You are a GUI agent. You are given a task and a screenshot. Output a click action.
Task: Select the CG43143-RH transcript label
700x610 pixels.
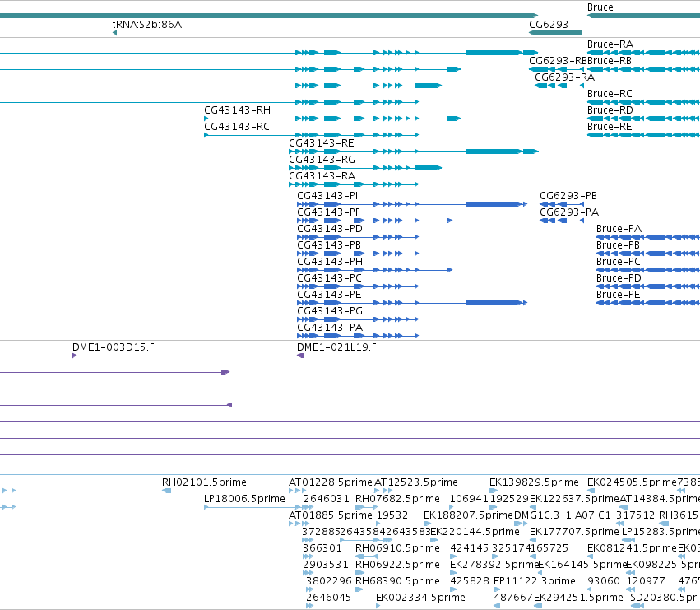[237, 110]
